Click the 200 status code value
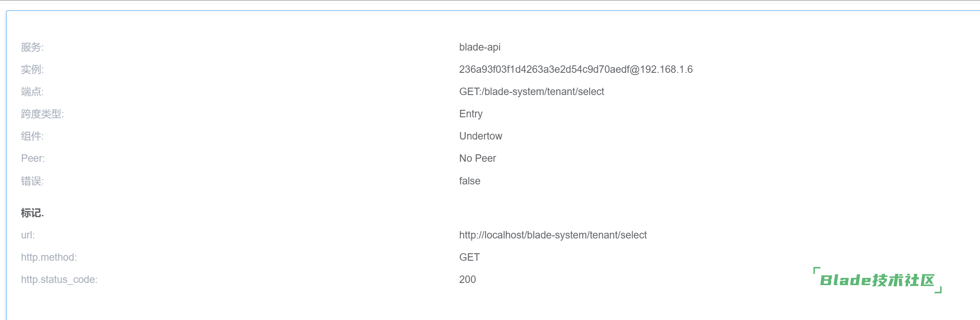 tap(468, 279)
